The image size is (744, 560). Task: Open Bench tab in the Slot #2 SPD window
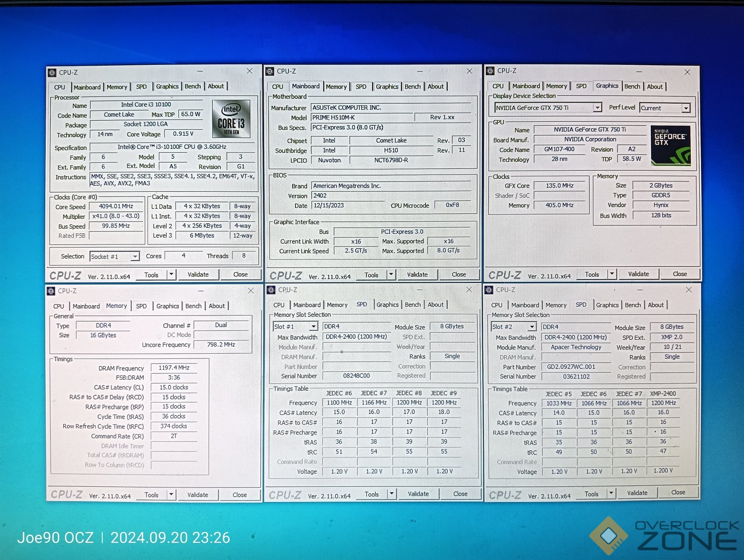click(633, 305)
